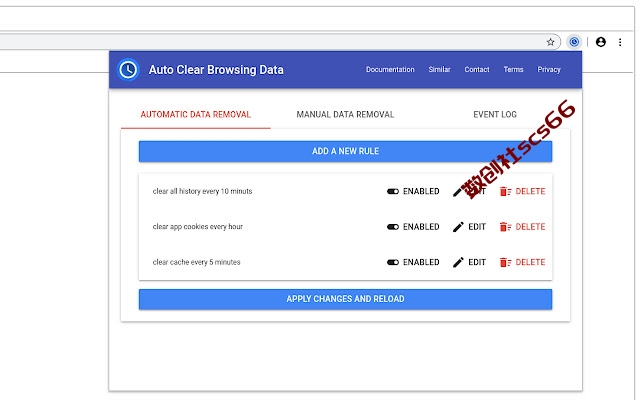Click the Auto Clear Browsing Data title
Image resolution: width=640 pixels, height=400 pixels.
(x=216, y=70)
